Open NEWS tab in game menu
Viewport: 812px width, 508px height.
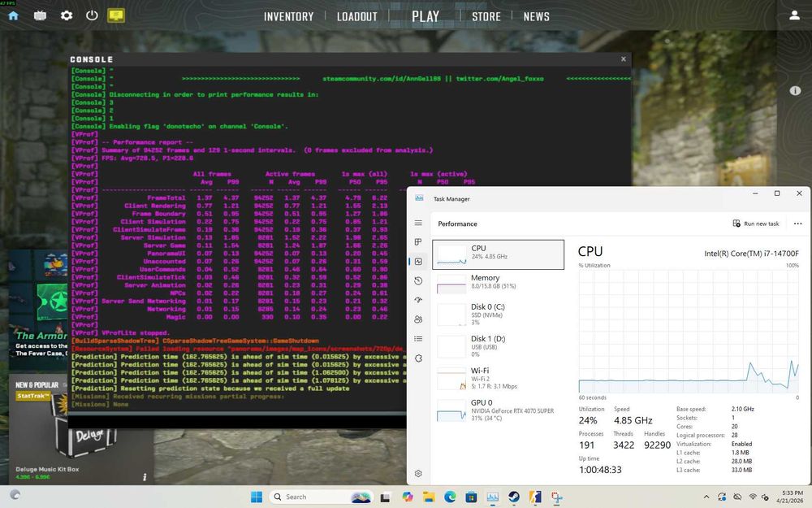[536, 16]
